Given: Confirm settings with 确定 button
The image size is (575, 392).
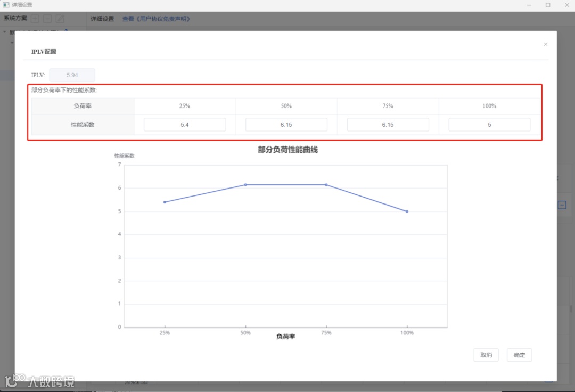Looking at the screenshot, I should 519,355.
